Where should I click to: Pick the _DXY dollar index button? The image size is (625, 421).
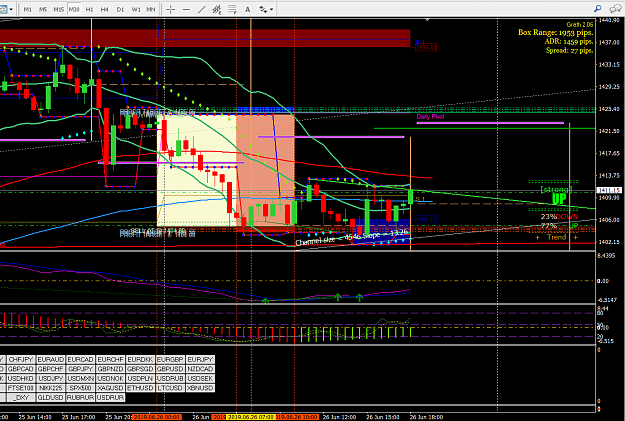20,397
